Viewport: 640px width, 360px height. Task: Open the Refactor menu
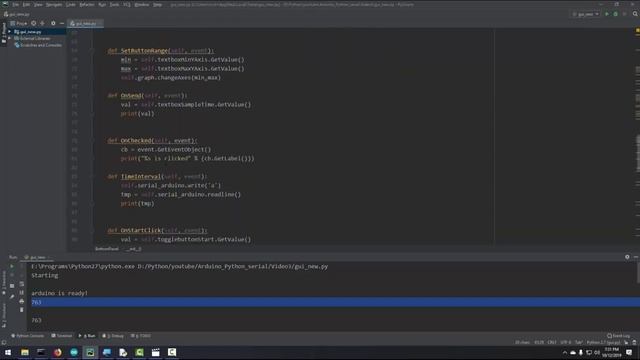click(87, 4)
